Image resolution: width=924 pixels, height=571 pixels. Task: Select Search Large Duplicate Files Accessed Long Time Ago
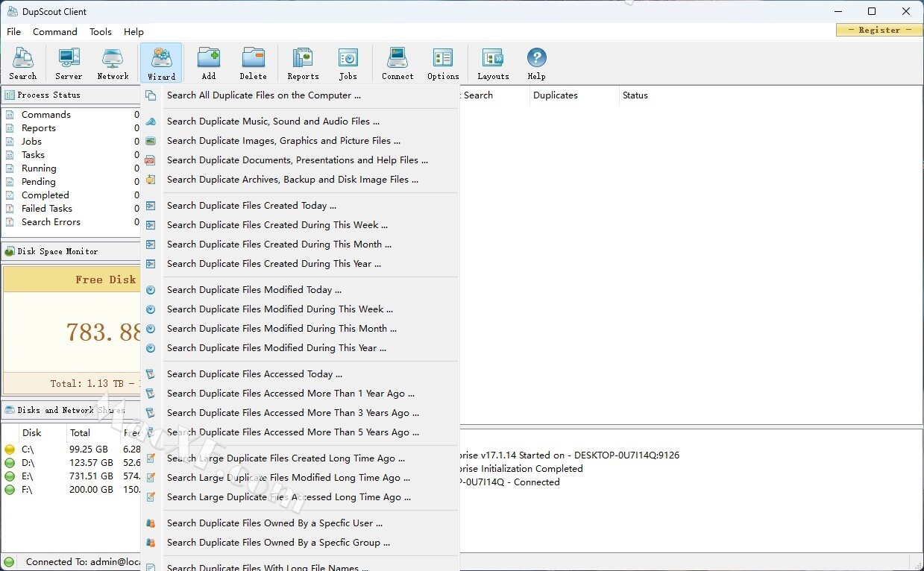[x=300, y=497]
